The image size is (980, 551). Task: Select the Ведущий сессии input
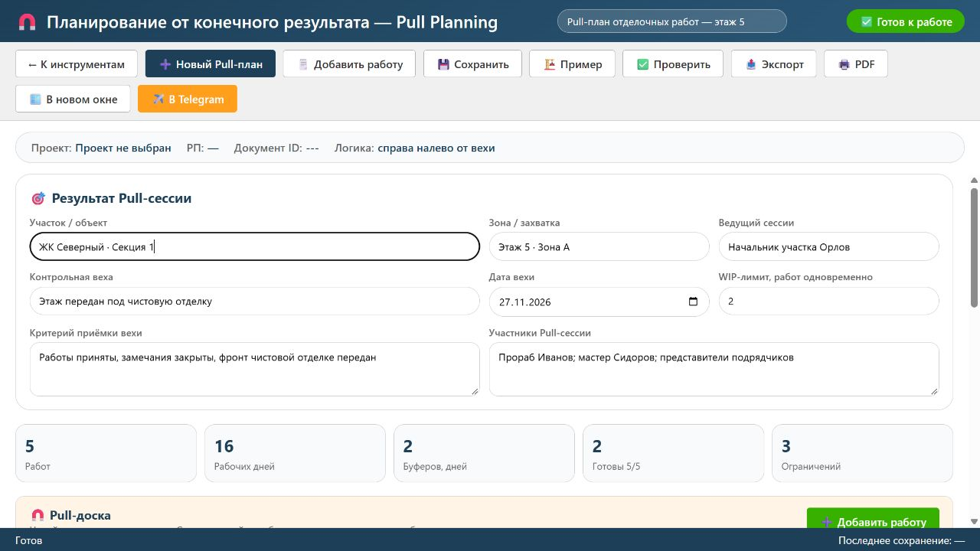click(x=829, y=246)
